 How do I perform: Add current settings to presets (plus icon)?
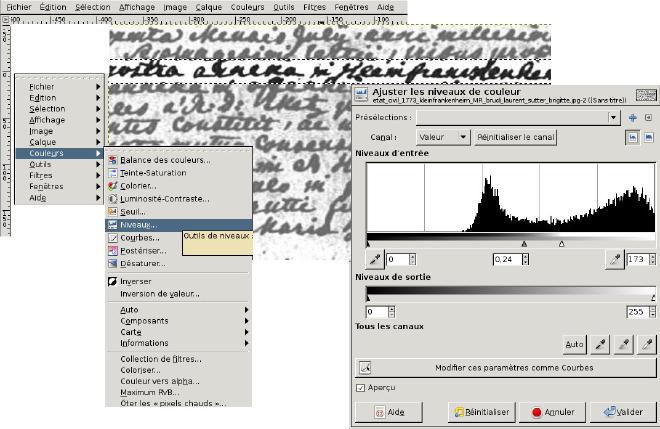[x=632, y=117]
